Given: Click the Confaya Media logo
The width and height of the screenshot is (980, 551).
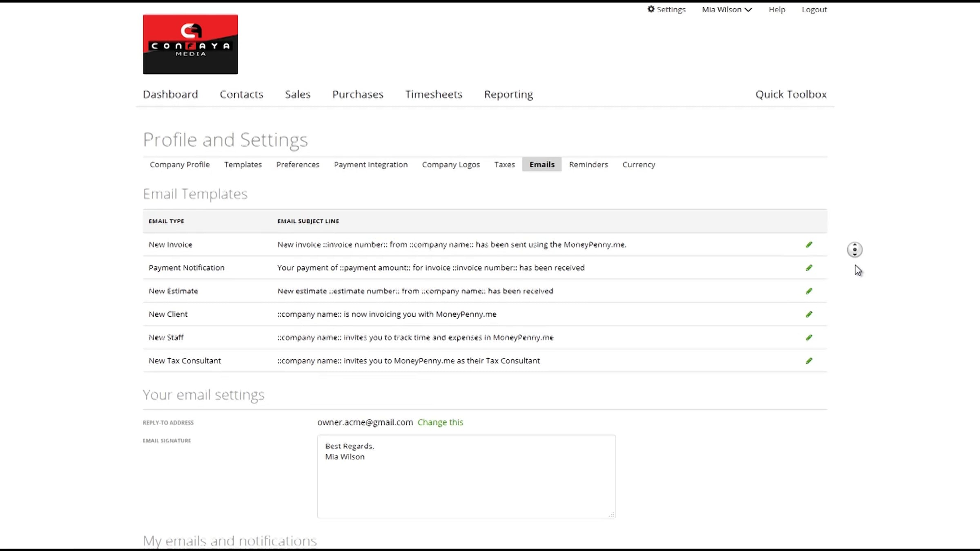Looking at the screenshot, I should click(x=190, y=44).
